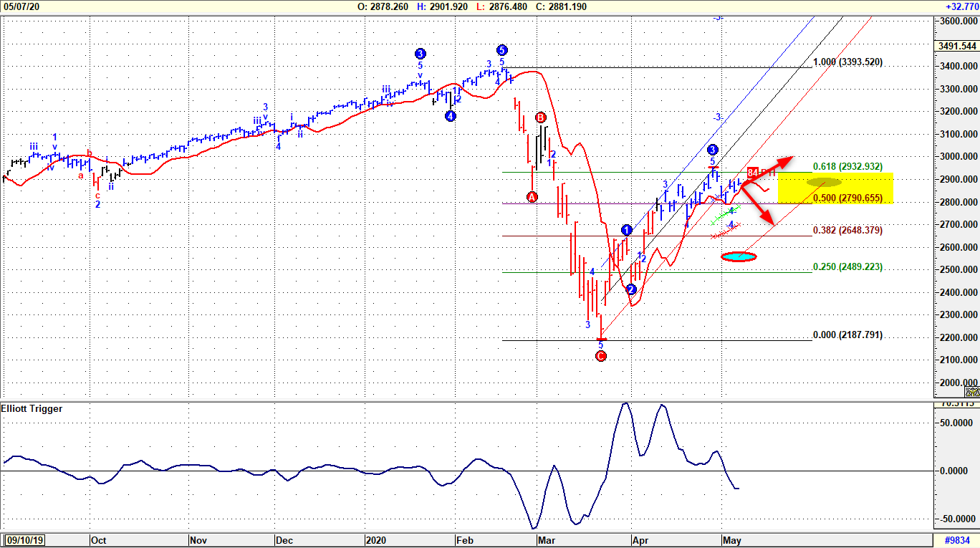Click the scale icon at price axis bottom

[x=971, y=391]
